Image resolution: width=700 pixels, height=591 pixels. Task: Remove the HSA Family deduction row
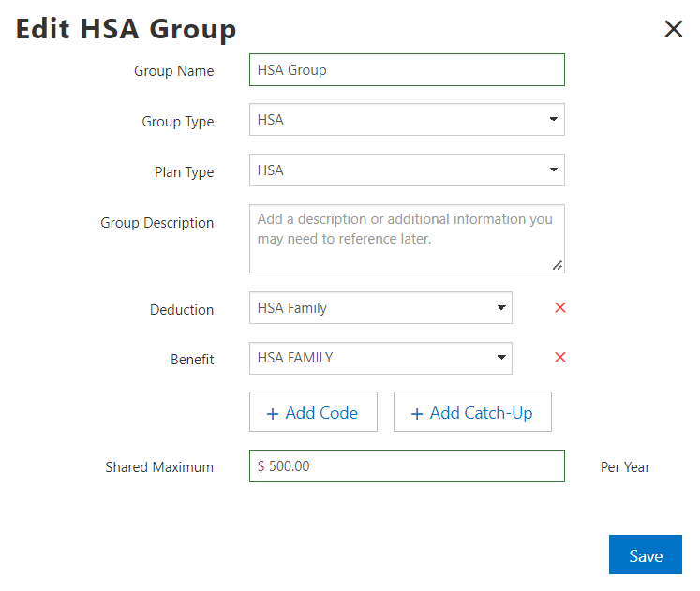point(560,308)
